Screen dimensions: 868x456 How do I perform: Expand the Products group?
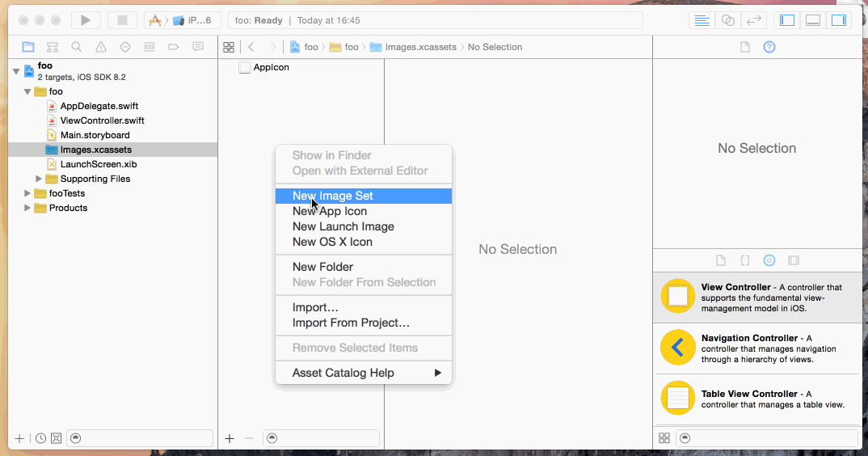click(x=27, y=208)
